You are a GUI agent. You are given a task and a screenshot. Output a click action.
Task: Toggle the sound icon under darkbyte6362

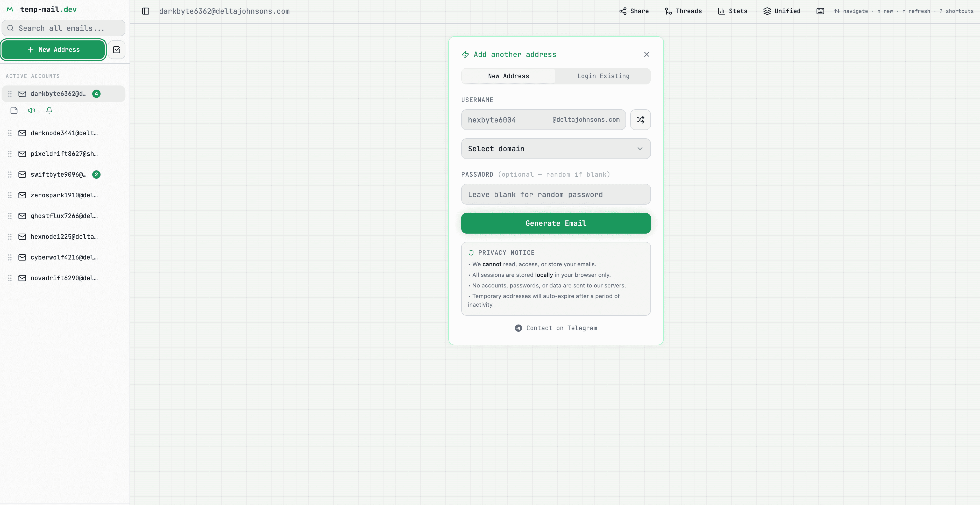pyautogui.click(x=32, y=110)
